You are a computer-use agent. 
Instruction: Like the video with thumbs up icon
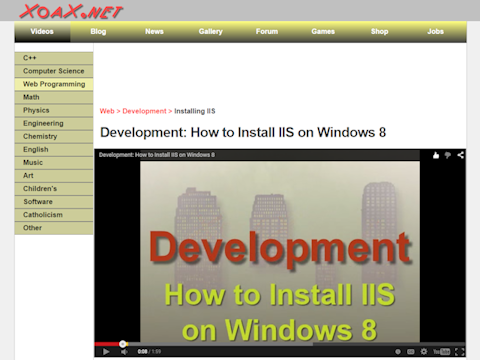(x=436, y=155)
